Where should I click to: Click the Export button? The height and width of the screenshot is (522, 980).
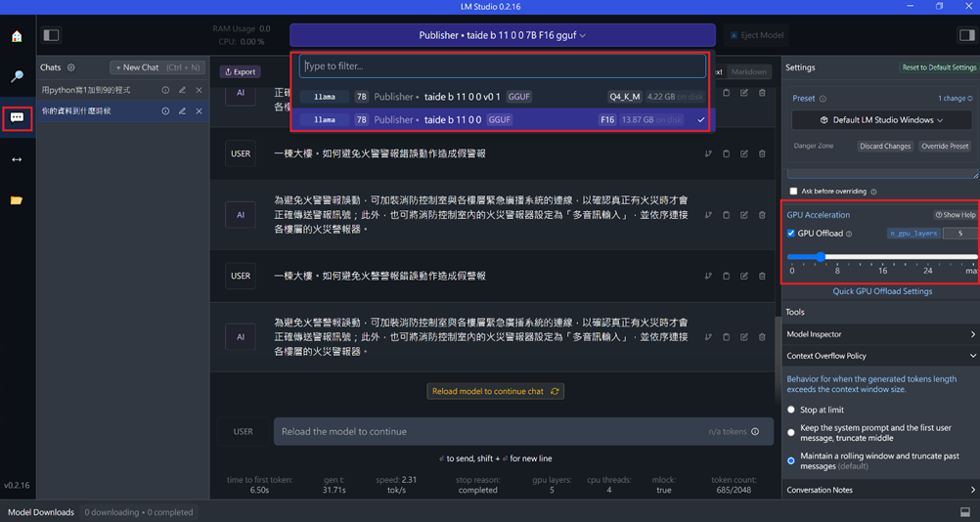(x=240, y=71)
